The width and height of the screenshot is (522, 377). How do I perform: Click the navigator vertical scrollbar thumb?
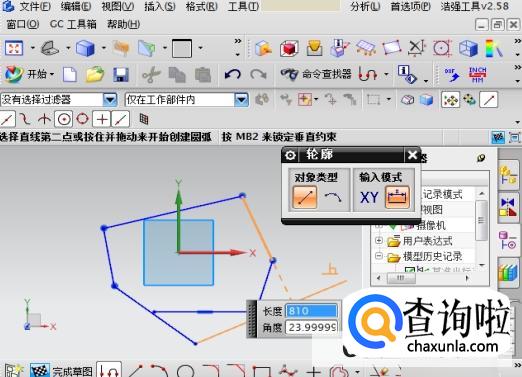click(481, 220)
